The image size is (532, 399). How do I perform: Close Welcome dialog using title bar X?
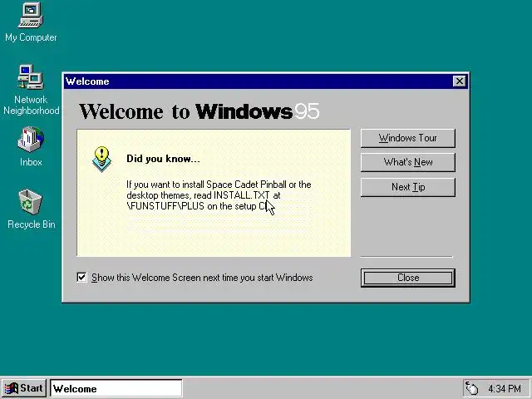pos(460,81)
